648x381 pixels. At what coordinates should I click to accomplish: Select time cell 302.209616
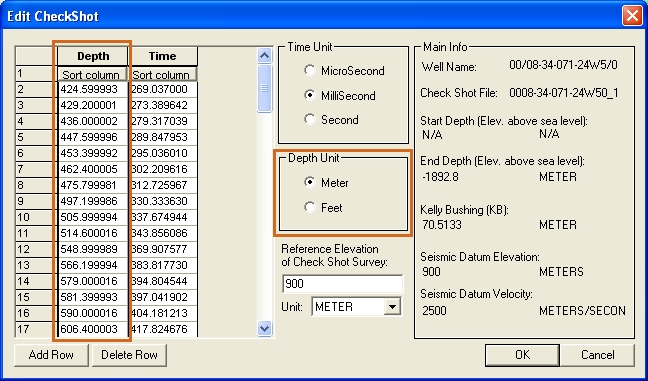[x=163, y=169]
